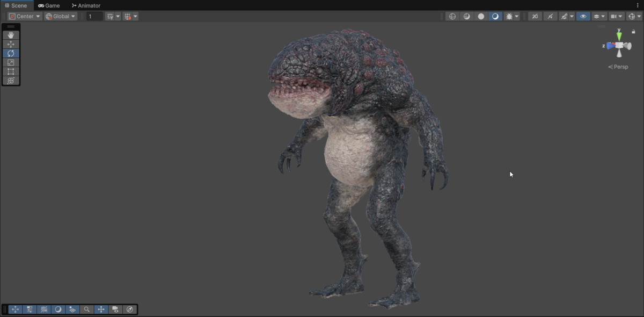Open the debug draw mode dropdown arrow
Viewport: 644px width, 317px height.
point(517,16)
